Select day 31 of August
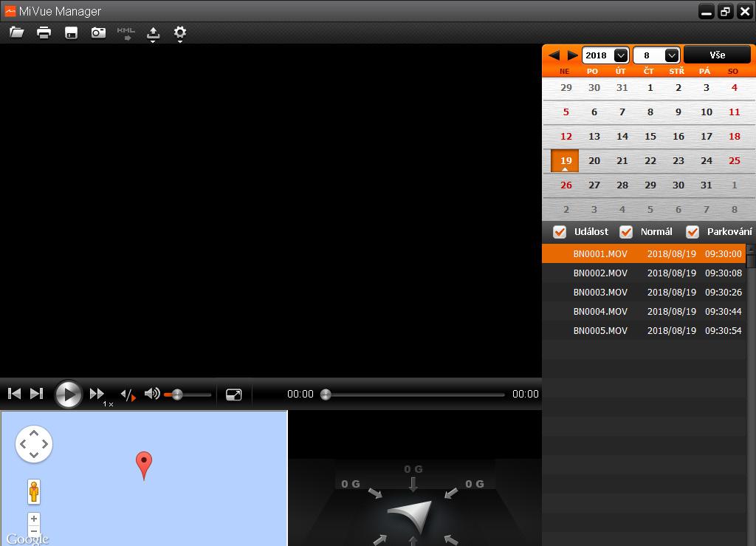Viewport: 756px width, 546px height. click(707, 185)
